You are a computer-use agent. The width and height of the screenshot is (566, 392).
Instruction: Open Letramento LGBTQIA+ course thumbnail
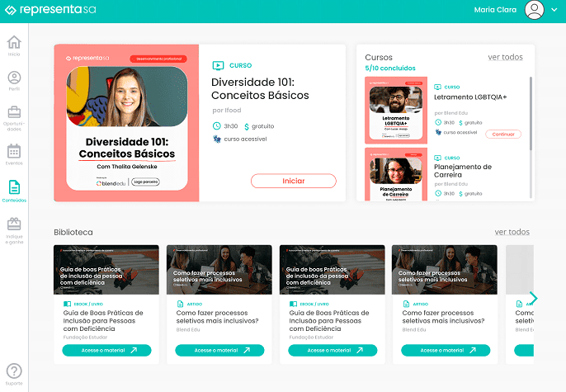click(396, 110)
